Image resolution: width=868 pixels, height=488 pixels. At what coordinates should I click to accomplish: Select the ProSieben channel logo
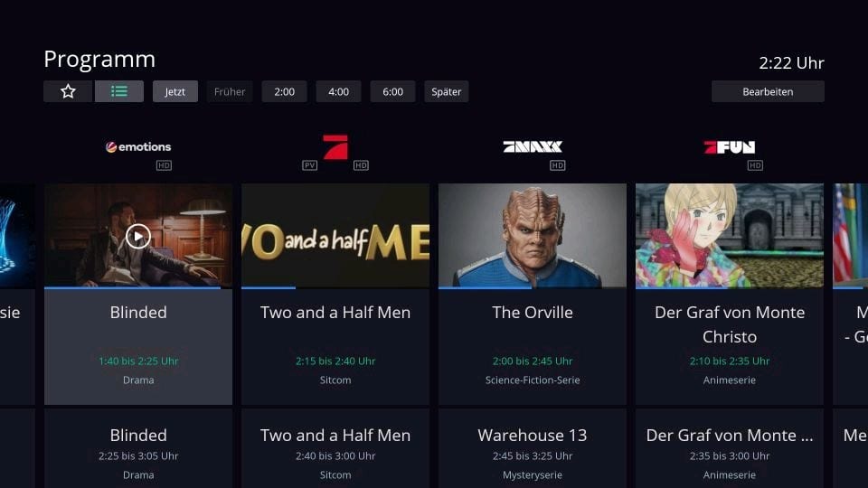(x=335, y=147)
